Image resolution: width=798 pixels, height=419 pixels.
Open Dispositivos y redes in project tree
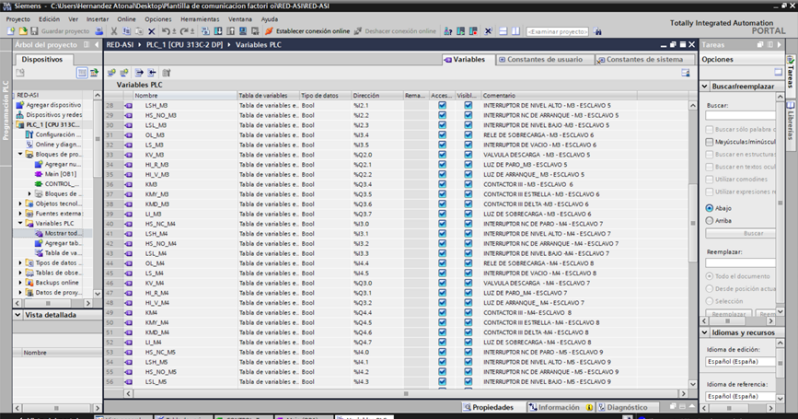[x=58, y=114]
